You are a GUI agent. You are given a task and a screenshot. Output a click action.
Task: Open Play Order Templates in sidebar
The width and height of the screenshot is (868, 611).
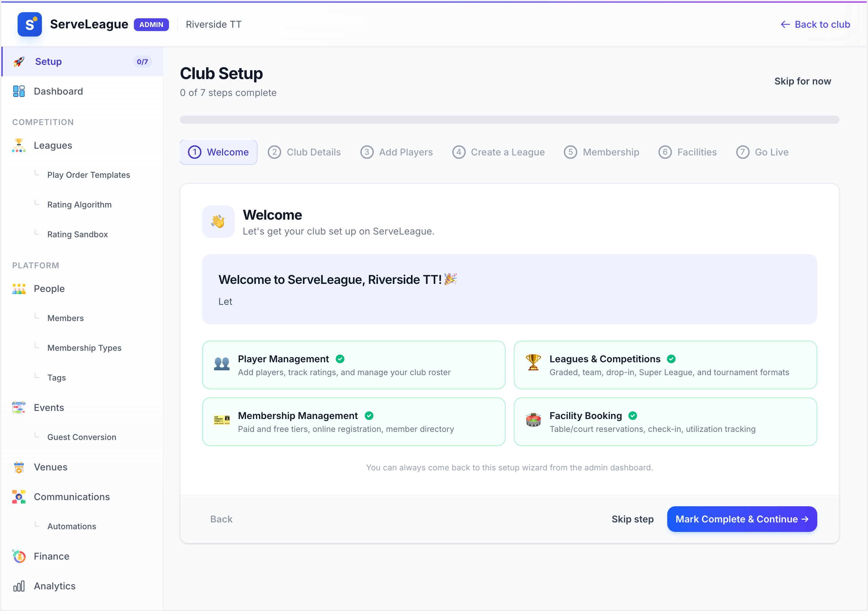(x=89, y=175)
